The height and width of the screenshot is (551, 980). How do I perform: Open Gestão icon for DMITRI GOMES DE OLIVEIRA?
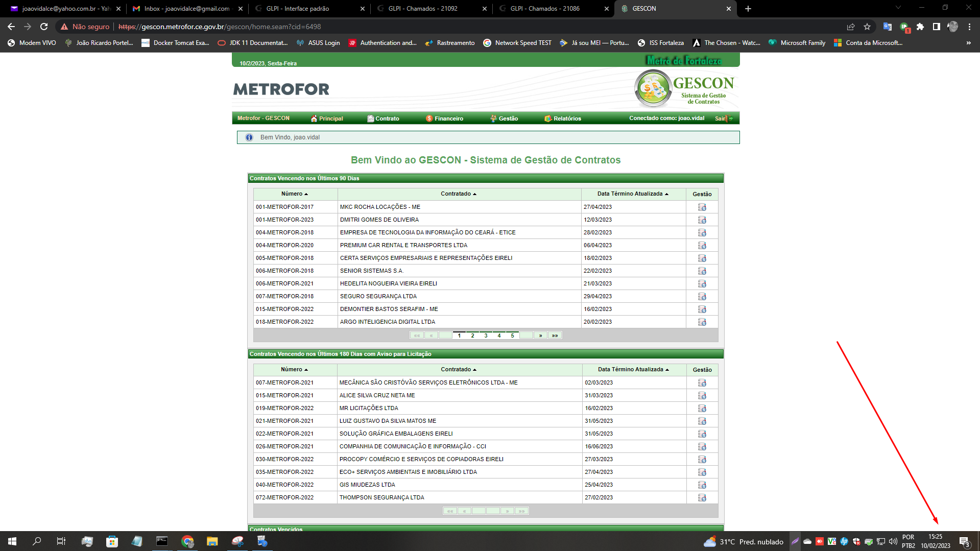pyautogui.click(x=702, y=220)
